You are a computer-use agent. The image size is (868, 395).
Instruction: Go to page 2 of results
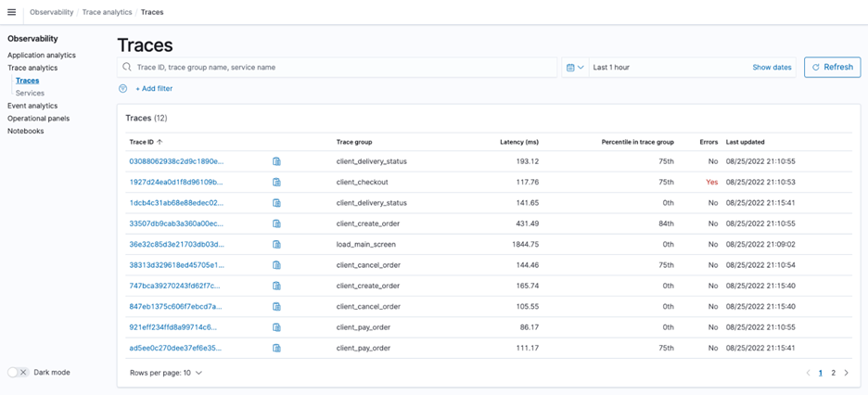[x=833, y=373]
